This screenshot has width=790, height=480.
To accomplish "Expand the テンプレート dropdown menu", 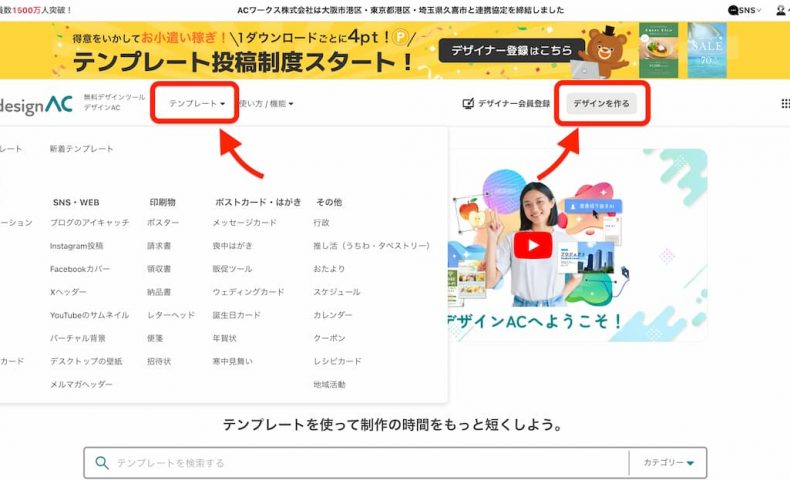I will [x=196, y=104].
